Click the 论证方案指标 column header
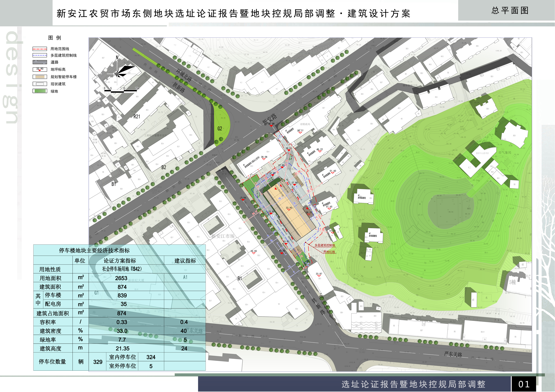Viewport: 555px width, 392px height. pos(120,261)
